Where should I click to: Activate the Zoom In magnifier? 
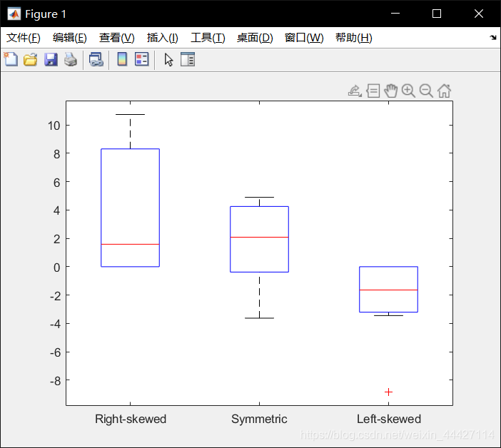pos(408,91)
